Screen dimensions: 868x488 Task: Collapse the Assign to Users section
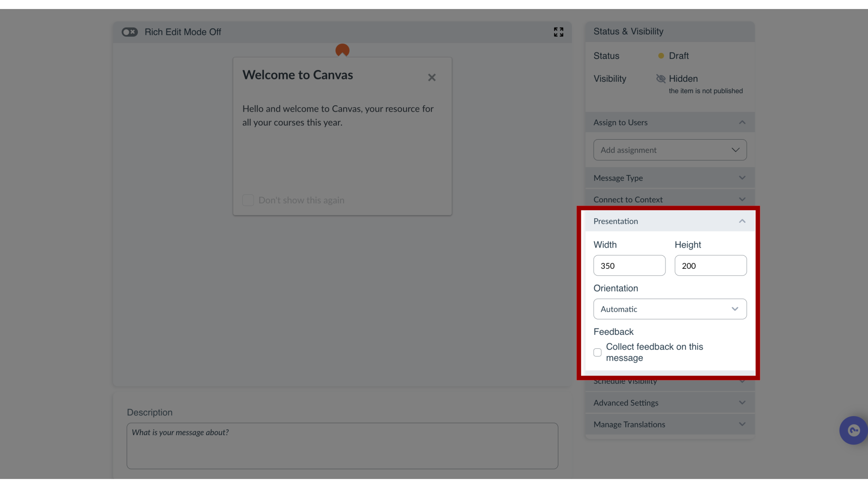[x=670, y=122]
